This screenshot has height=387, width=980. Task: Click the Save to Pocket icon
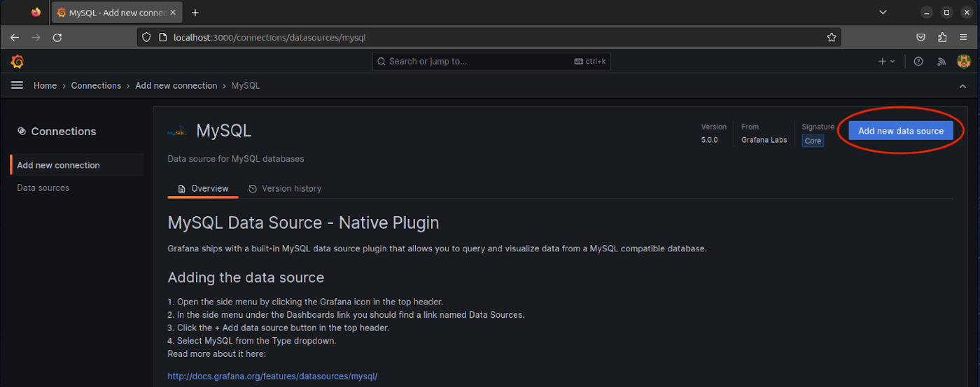click(x=921, y=37)
